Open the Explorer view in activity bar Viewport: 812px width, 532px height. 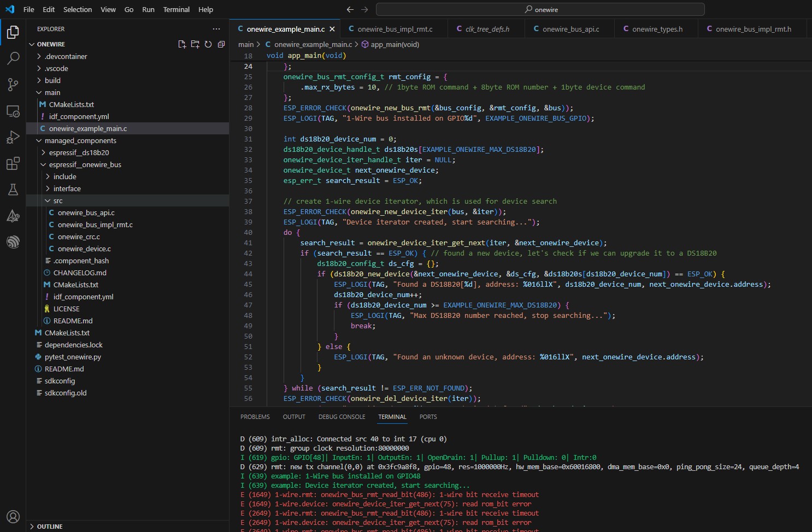click(x=13, y=32)
